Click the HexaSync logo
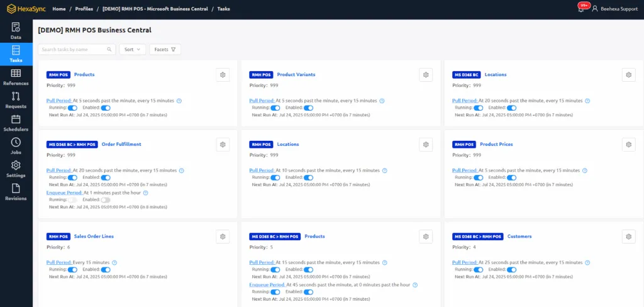Viewport: 644px width, 307px height. click(26, 9)
